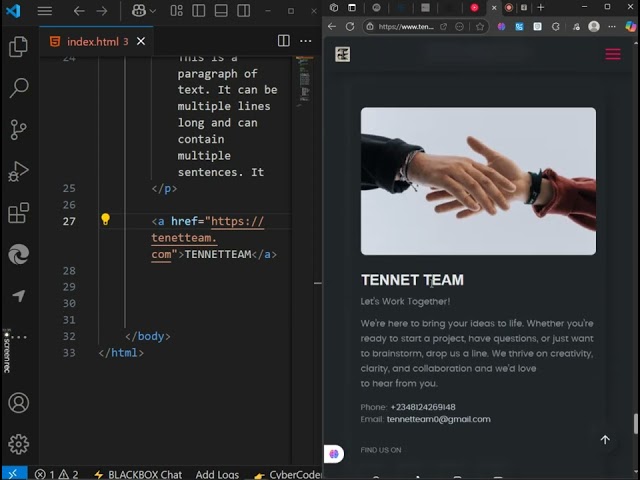This screenshot has height=480, width=640.
Task: Open the Search view in activity bar
Action: tap(18, 88)
